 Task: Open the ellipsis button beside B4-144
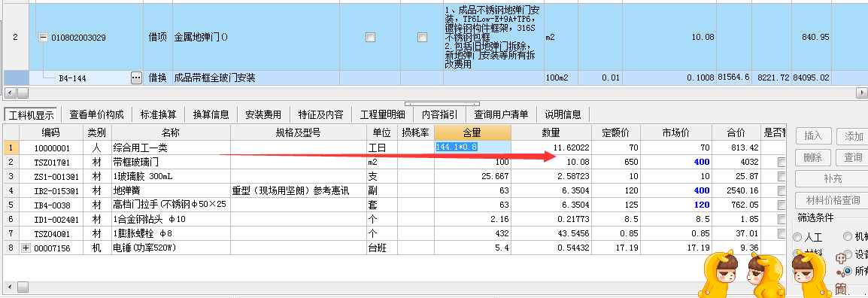pyautogui.click(x=136, y=78)
